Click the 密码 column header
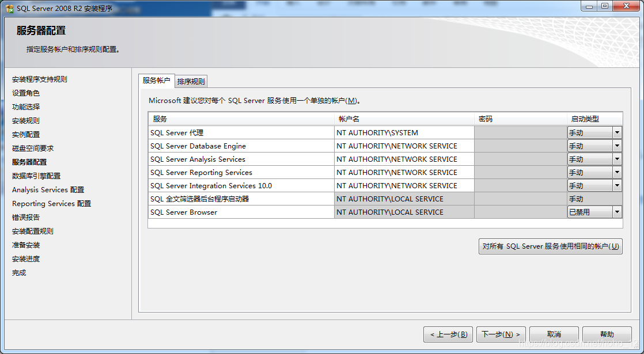The width and height of the screenshot is (644, 354). pyautogui.click(x=521, y=119)
